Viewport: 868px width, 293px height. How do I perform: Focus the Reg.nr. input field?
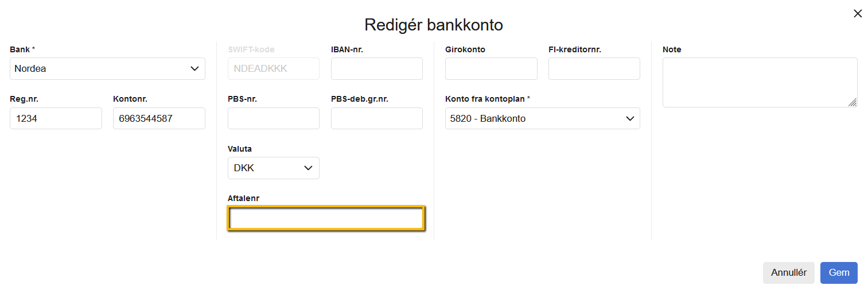tap(56, 119)
